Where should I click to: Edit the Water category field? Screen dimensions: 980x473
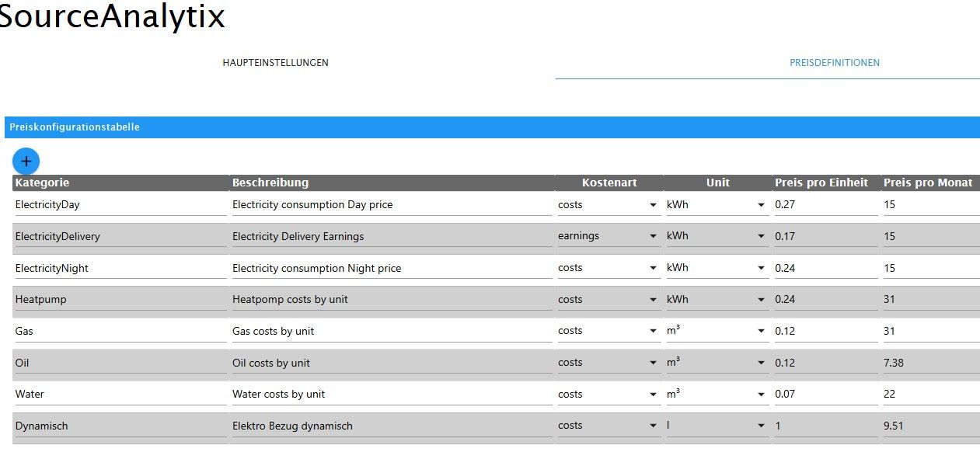120,395
